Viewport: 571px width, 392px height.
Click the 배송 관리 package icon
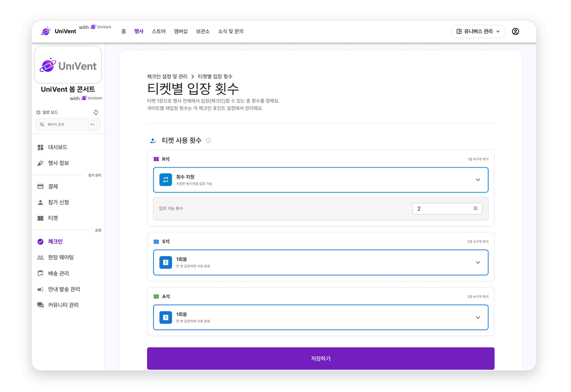[x=40, y=273]
